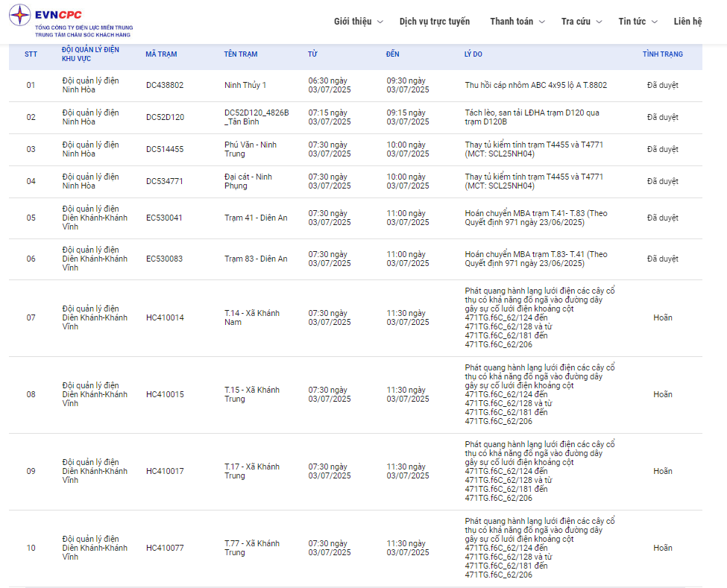
Task: Click the TÌNH TRẠNG column header
Action: click(662, 54)
